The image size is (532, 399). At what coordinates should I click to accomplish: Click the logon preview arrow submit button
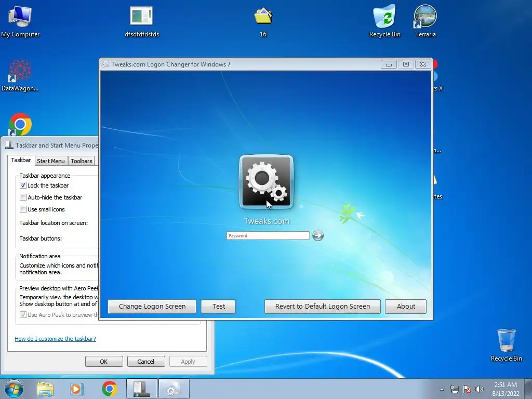(317, 235)
